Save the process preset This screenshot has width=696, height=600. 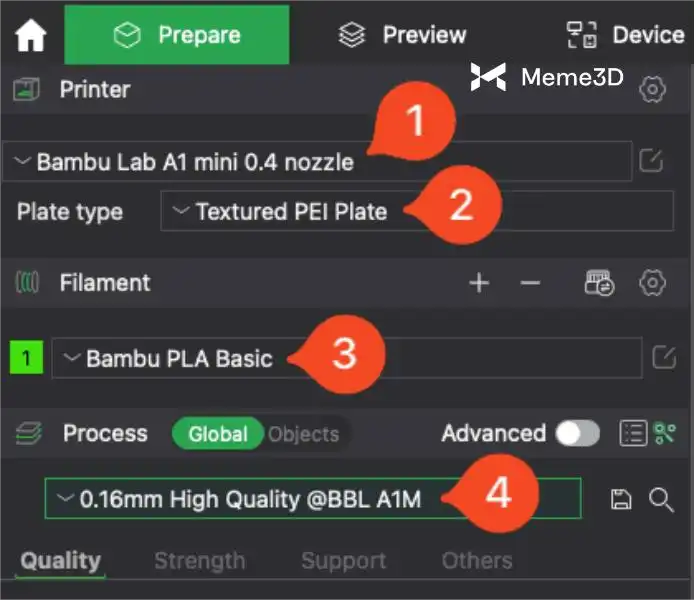(621, 499)
